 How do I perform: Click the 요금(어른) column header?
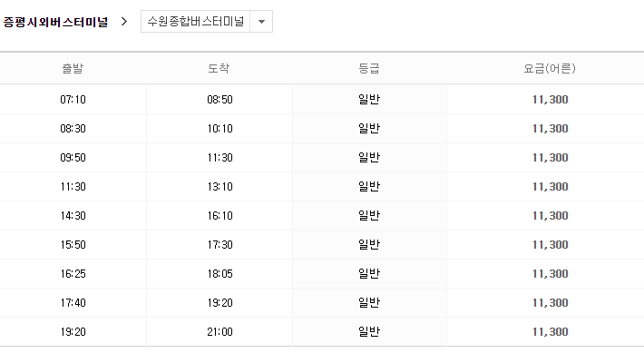click(x=550, y=68)
